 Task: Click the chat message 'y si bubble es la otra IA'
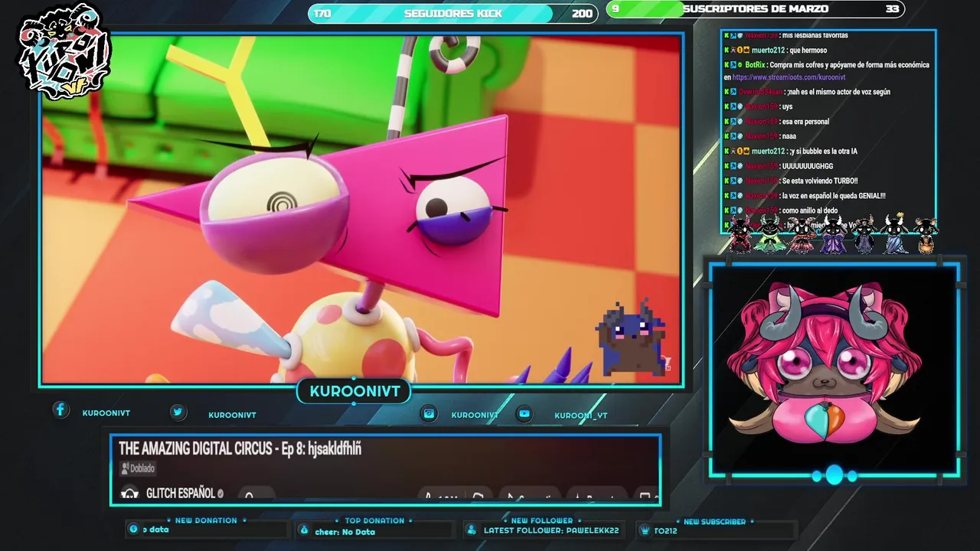[824, 152]
